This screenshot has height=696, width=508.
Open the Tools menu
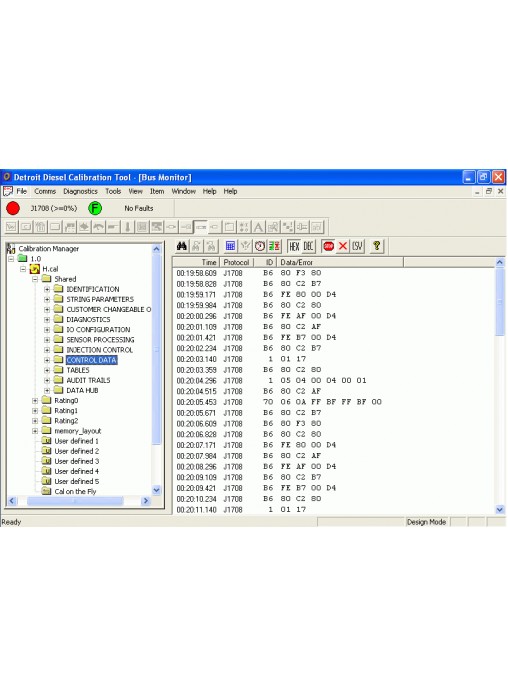click(x=113, y=191)
